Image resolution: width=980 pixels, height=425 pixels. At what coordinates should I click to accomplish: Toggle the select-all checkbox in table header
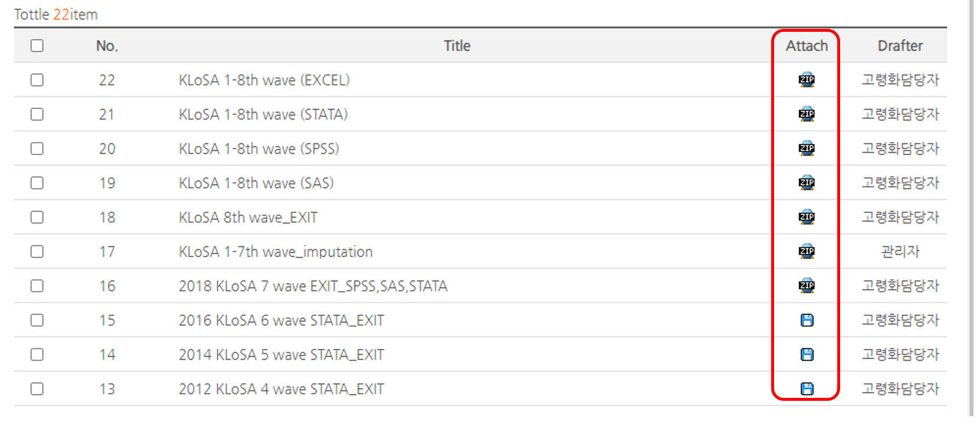coord(37,45)
